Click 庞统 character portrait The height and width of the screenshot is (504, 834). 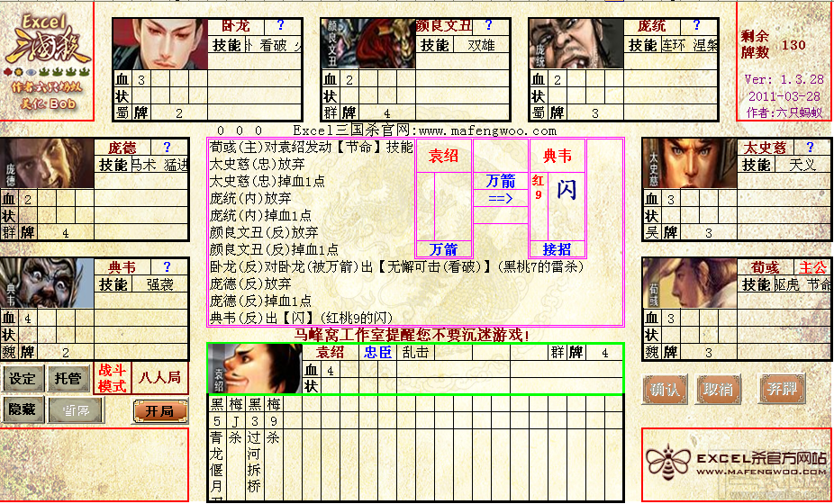[576, 44]
